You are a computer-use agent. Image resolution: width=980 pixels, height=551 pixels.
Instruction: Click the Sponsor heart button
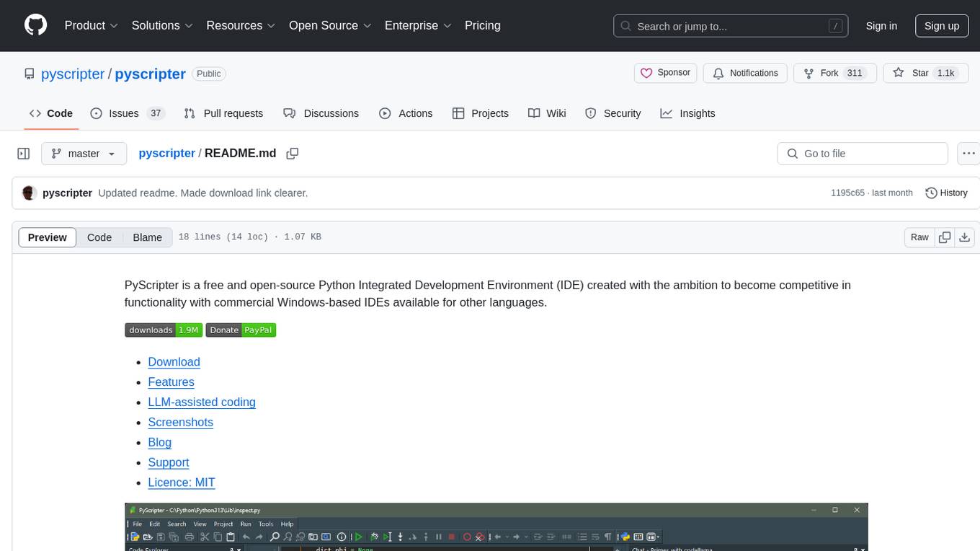click(666, 73)
